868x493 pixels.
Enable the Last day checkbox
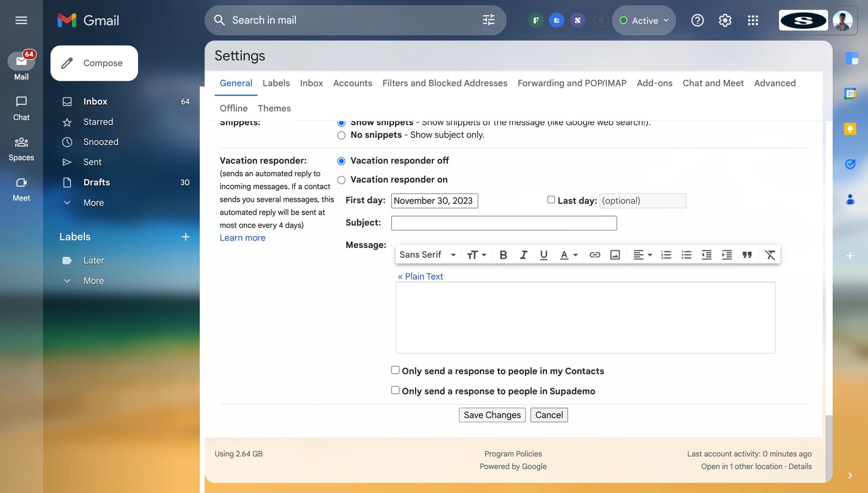551,199
